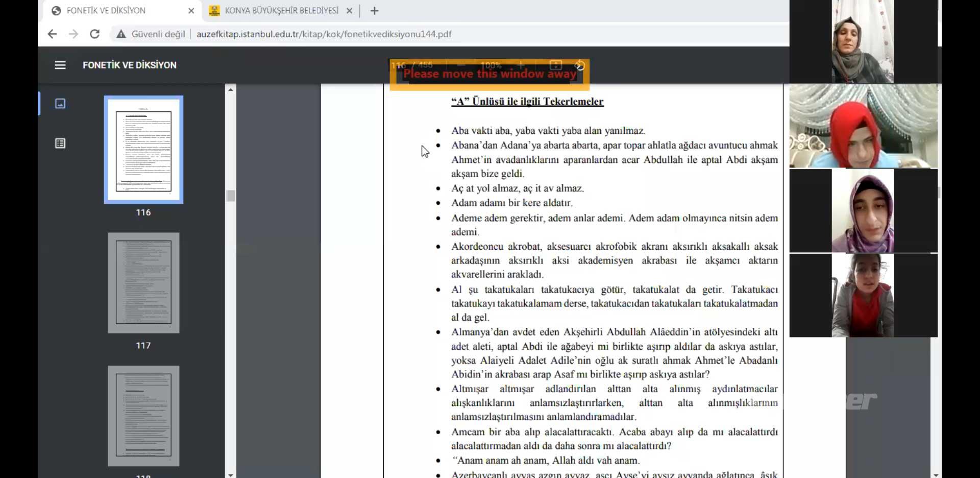This screenshot has height=478, width=980.
Task: Rotate the PDF with rotate icon
Action: 580,65
